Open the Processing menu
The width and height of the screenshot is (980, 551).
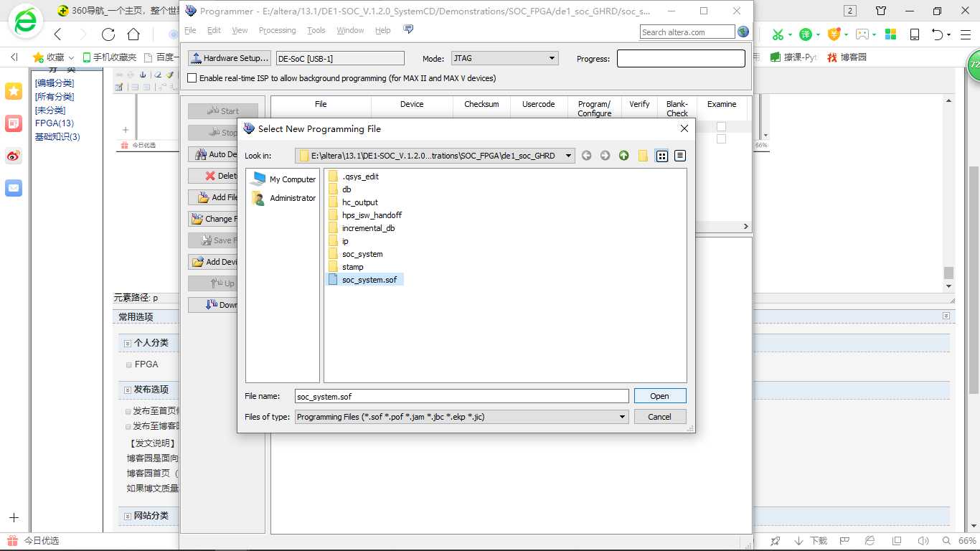click(x=277, y=30)
